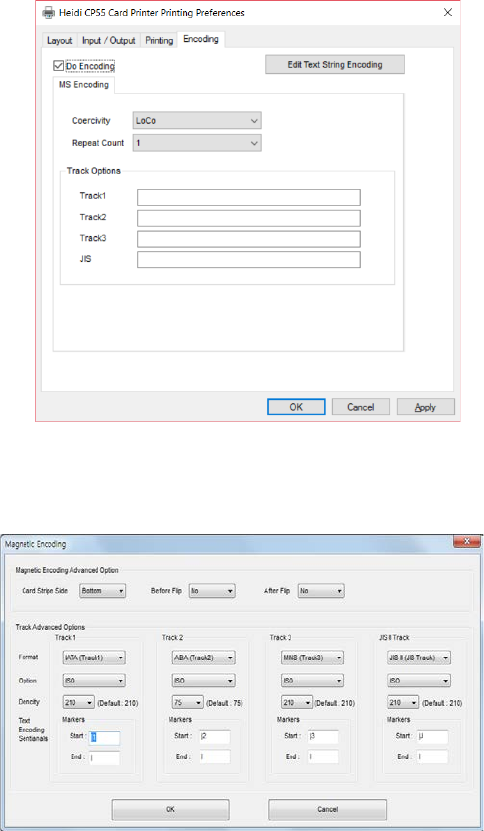
Task: Click the printer icon in title bar
Action: [x=48, y=13]
